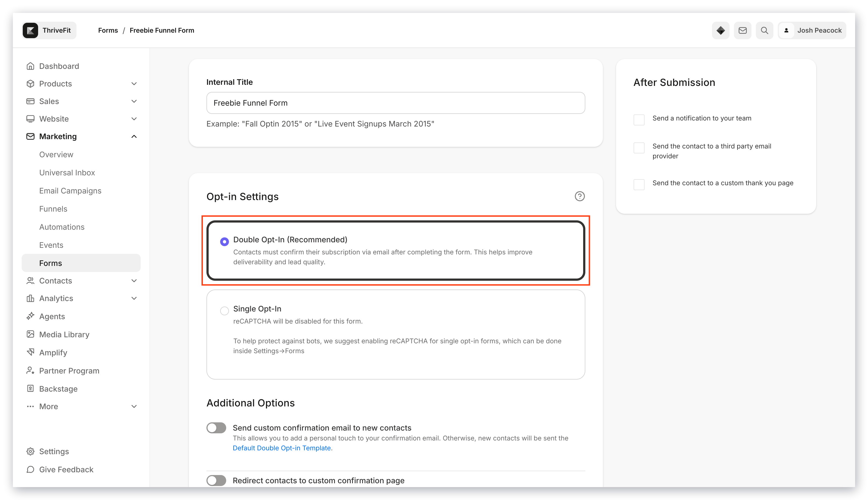Click the Sales card icon
Viewport: 868px width, 500px height.
point(30,101)
